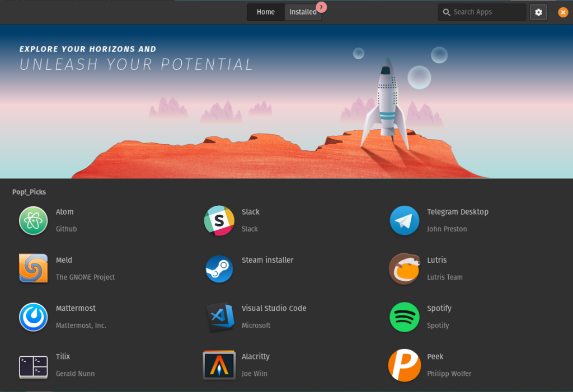Click the Philipp Wolfer label
Viewport: 573px width, 392px height.
[x=449, y=374]
